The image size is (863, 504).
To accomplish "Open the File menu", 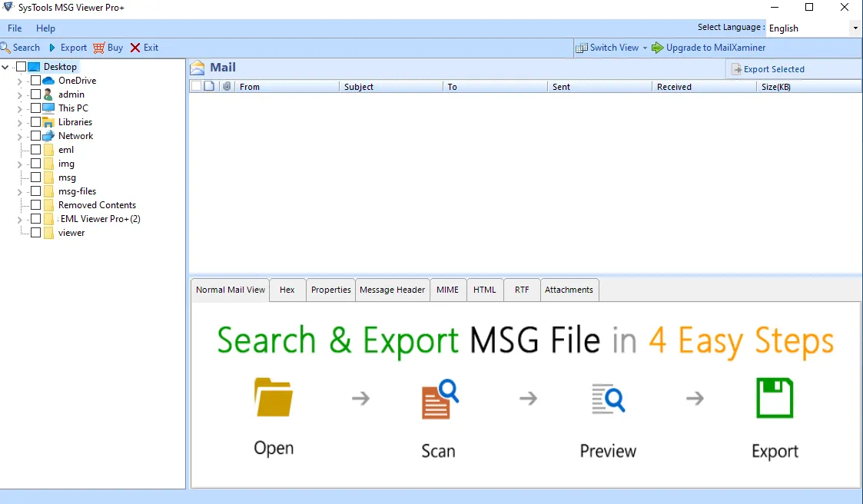I will coord(14,28).
